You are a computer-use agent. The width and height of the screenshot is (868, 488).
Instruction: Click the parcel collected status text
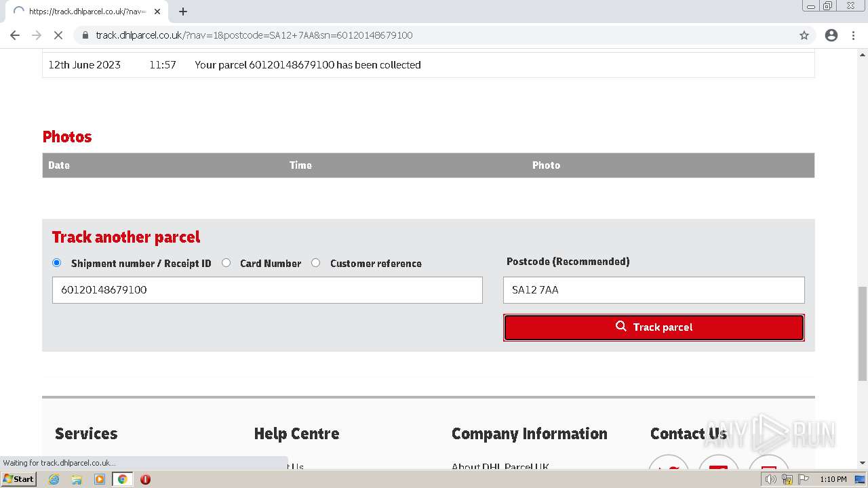pyautogui.click(x=308, y=65)
